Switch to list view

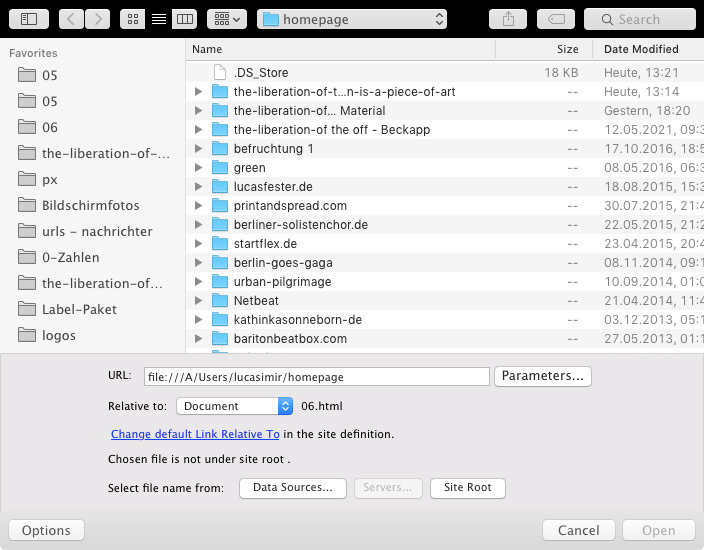158,19
